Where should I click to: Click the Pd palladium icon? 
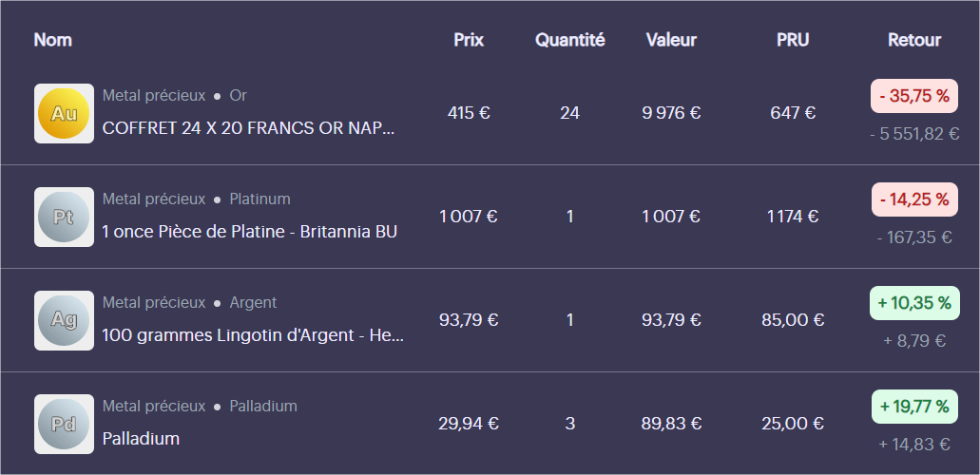click(64, 424)
